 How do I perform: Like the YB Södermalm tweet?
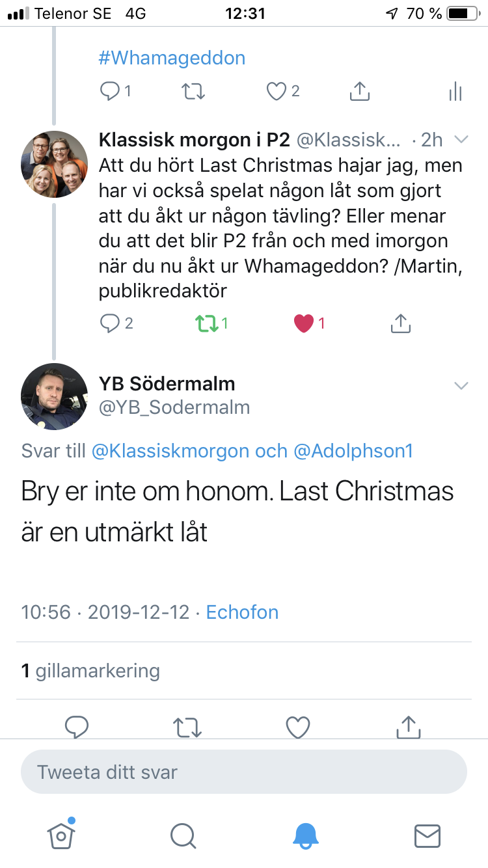click(298, 727)
